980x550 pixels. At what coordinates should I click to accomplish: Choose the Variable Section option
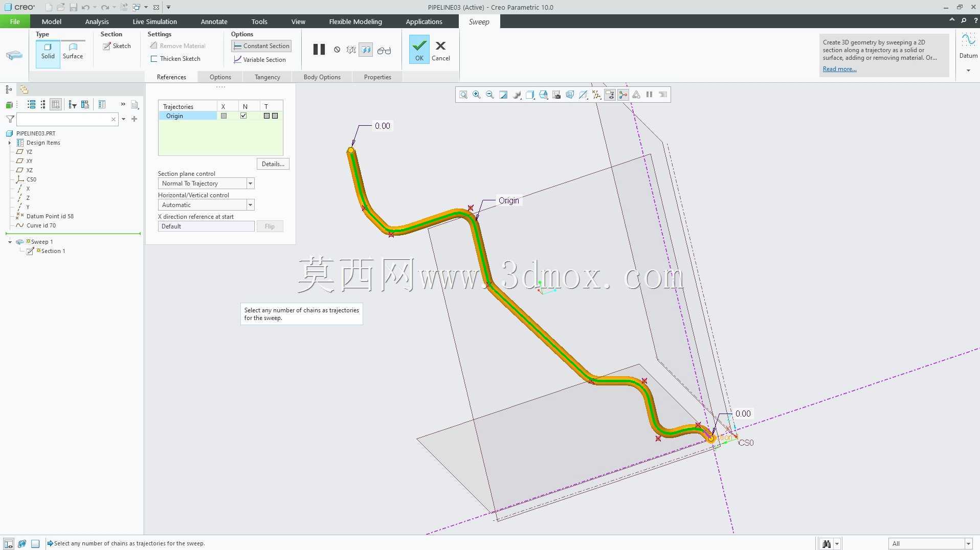(x=260, y=60)
